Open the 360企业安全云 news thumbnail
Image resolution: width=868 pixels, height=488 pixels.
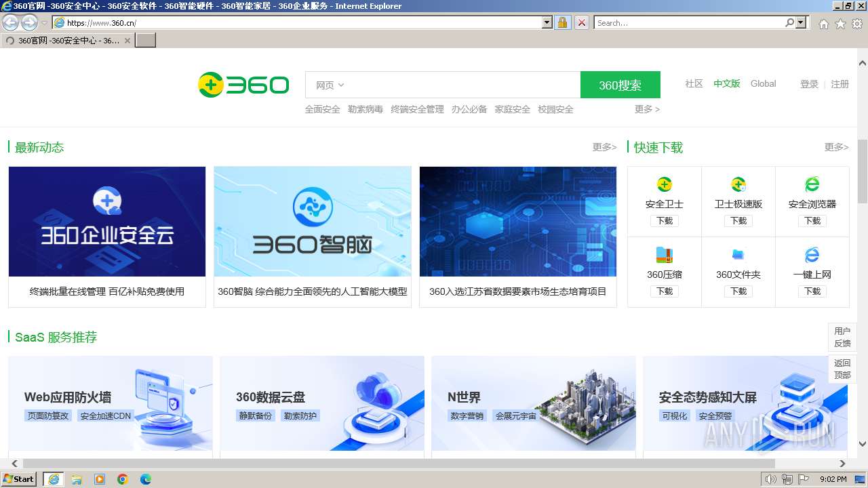tap(107, 222)
